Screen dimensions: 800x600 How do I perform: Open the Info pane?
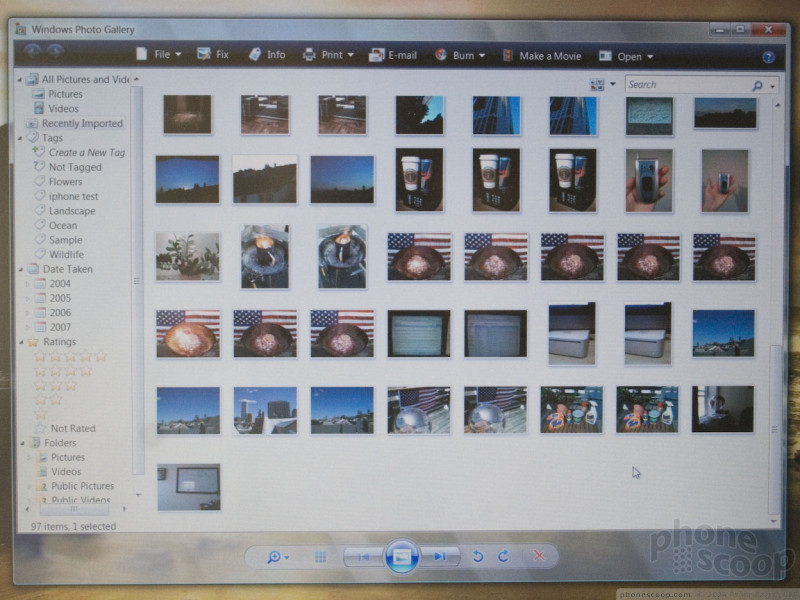pos(267,55)
